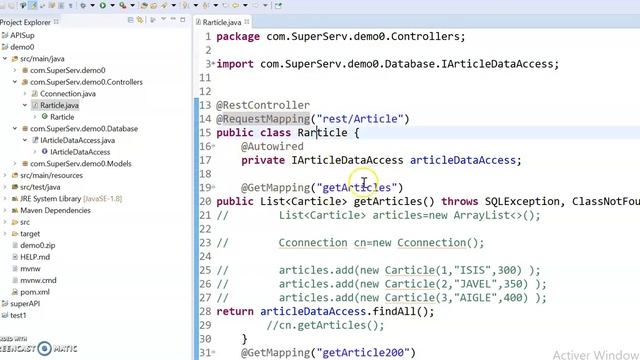Click the com.SuperServ.demo0.Controllers package icon

tap(25, 82)
